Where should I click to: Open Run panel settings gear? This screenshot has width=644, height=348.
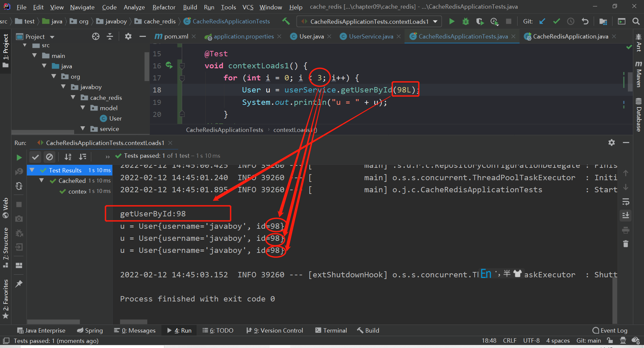[x=611, y=142]
